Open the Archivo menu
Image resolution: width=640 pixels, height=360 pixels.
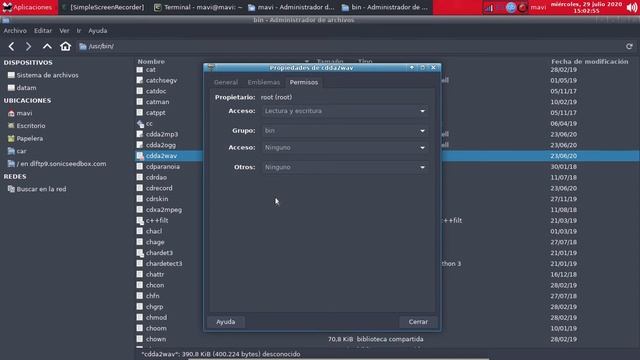[x=15, y=31]
